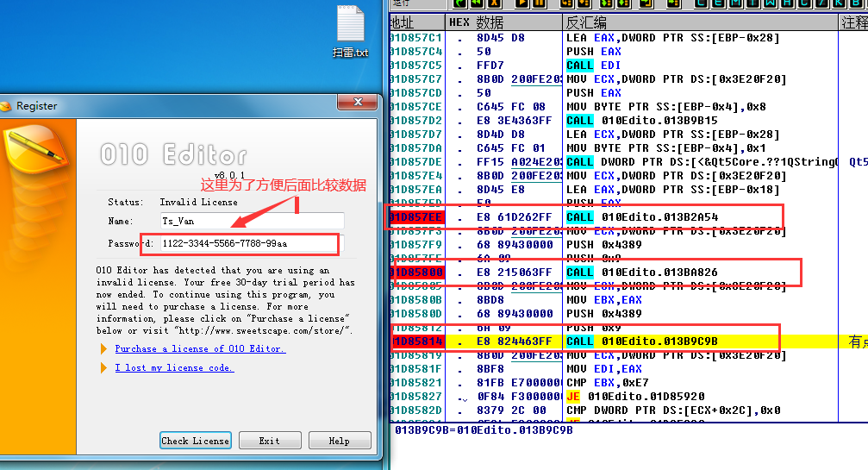Select breakpoint address 01D85800
The image size is (868, 470).
coord(416,273)
